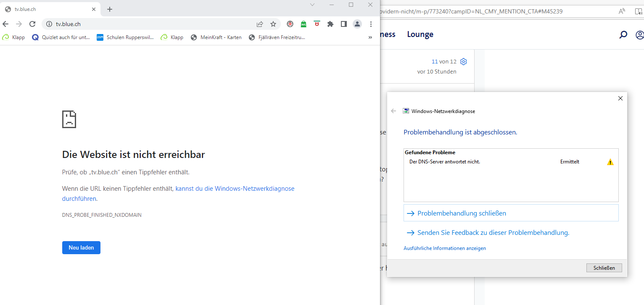Open Chrome three-dot menu
644x305 pixels.
click(x=371, y=24)
